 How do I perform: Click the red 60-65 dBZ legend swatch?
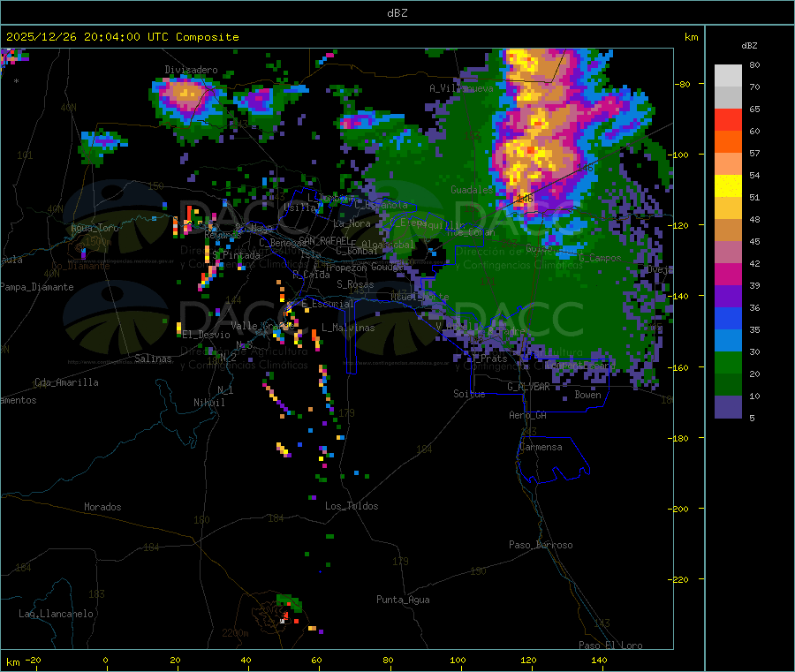pos(728,119)
